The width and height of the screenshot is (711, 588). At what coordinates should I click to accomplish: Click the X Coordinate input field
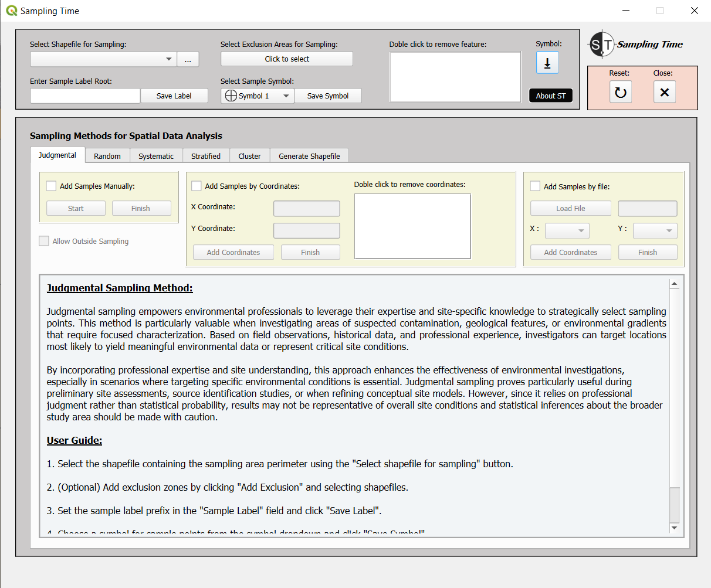pyautogui.click(x=307, y=208)
